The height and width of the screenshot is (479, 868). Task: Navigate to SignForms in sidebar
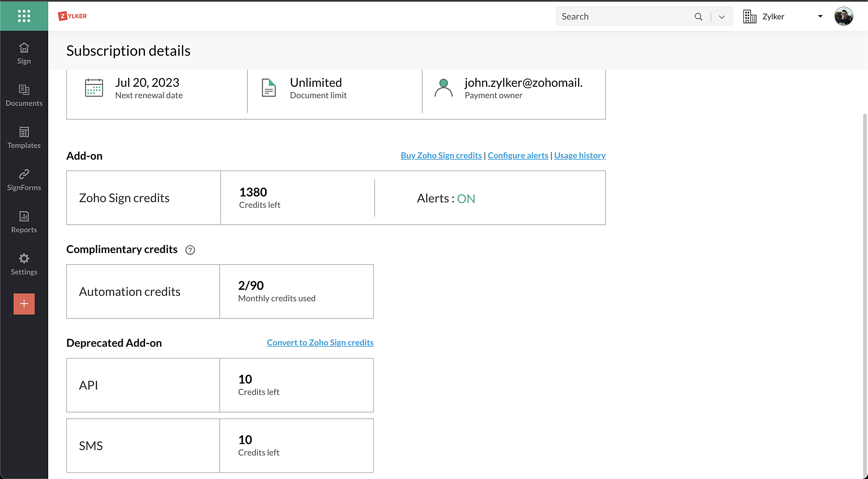tap(24, 180)
